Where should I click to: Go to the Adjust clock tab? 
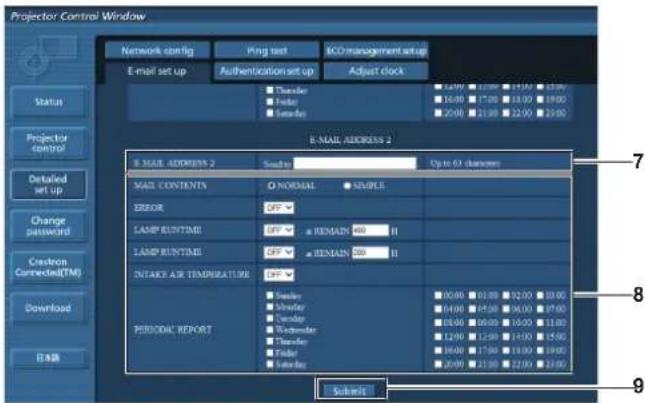pyautogui.click(x=376, y=71)
